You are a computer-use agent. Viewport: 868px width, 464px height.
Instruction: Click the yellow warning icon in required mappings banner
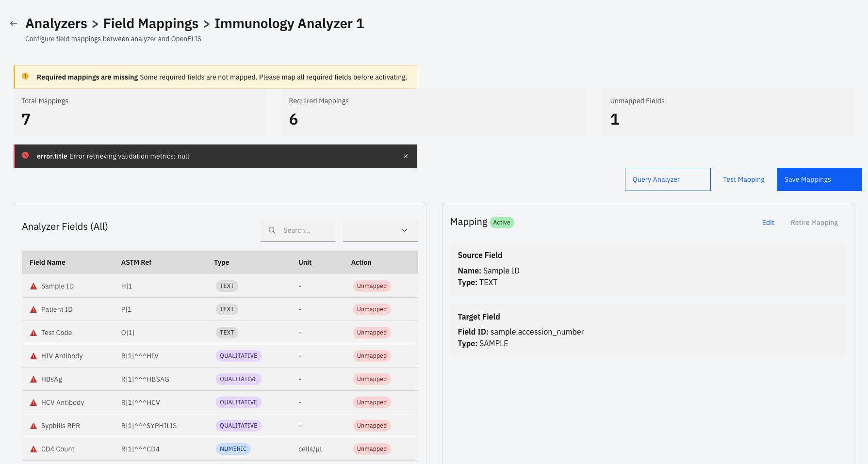coord(25,77)
